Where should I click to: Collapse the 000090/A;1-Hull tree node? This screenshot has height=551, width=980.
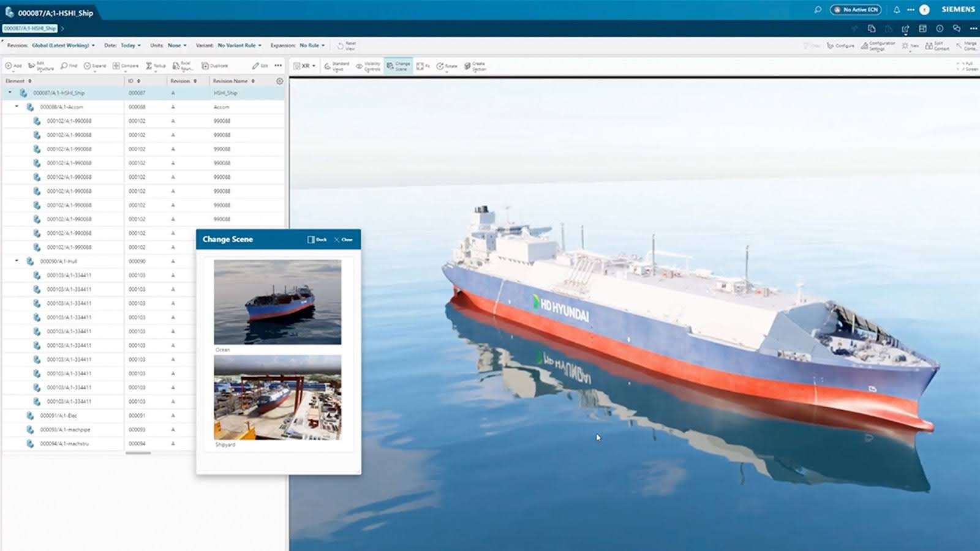coord(15,260)
